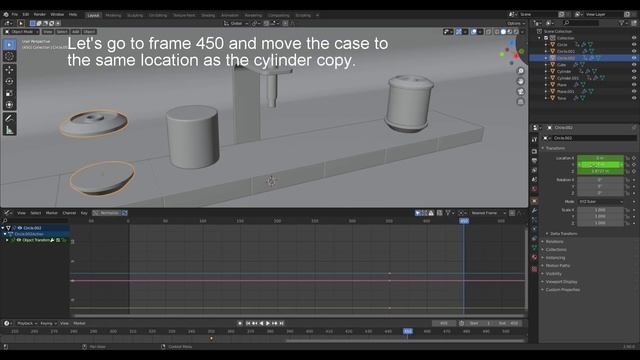Jump to the start frame
Screen dimensions: 640x360
tap(248, 323)
